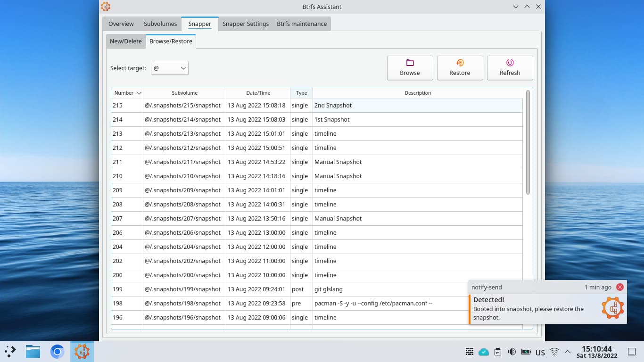Select the pacman -S -y -u description

373,303
